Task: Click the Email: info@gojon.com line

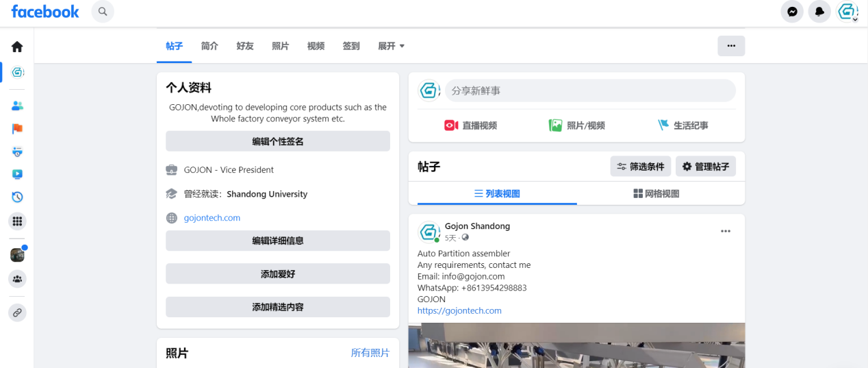Action: (461, 276)
